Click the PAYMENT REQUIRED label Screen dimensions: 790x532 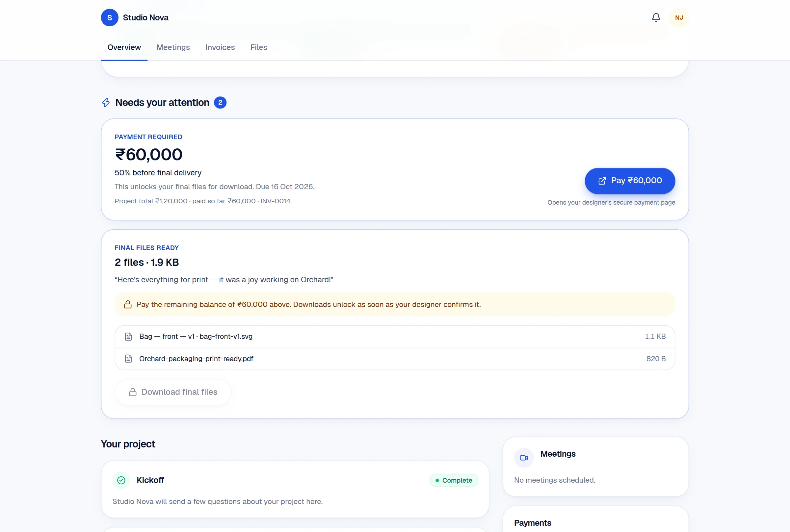[x=148, y=137]
